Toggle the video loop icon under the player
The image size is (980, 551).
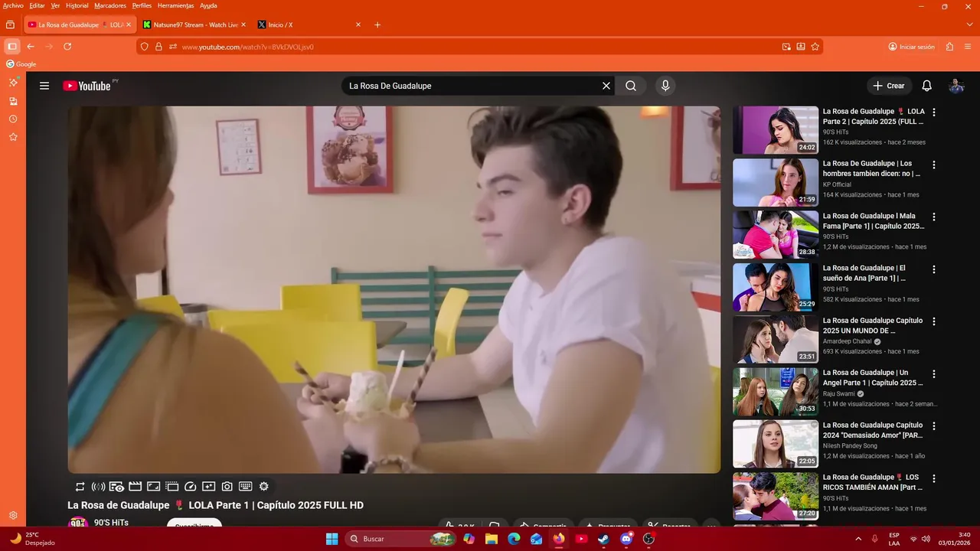point(80,487)
